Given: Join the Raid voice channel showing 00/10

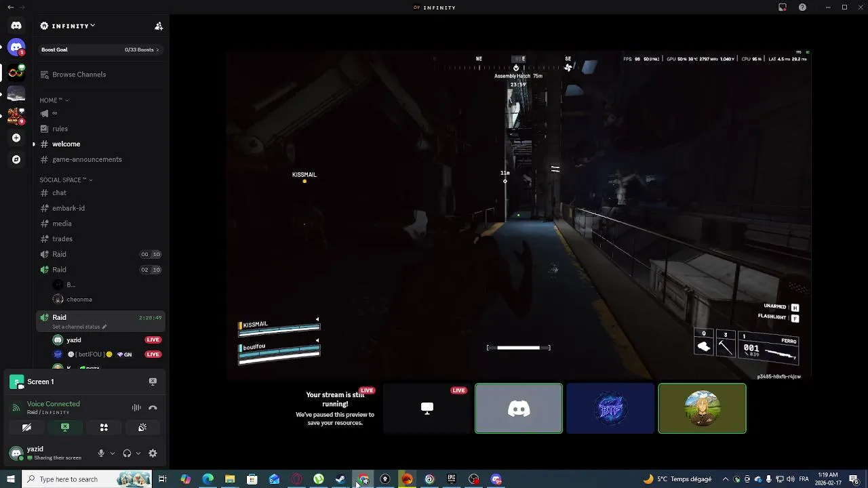Looking at the screenshot, I should click(102, 254).
